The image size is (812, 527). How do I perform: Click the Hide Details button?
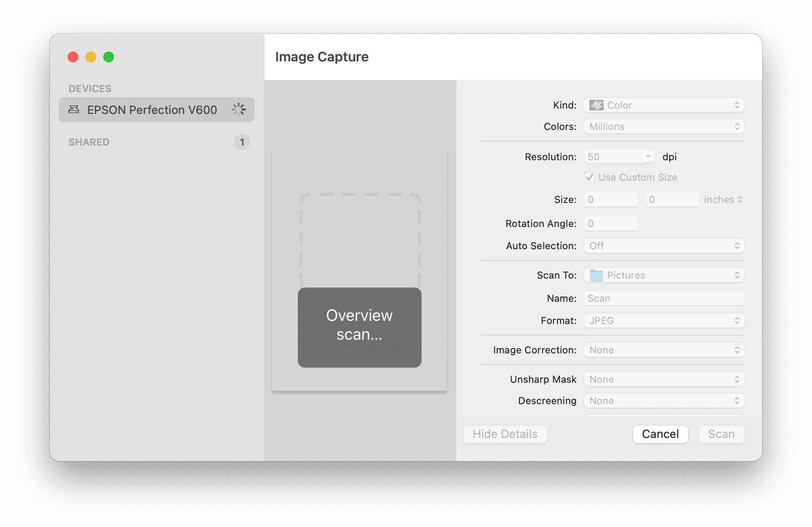505,434
